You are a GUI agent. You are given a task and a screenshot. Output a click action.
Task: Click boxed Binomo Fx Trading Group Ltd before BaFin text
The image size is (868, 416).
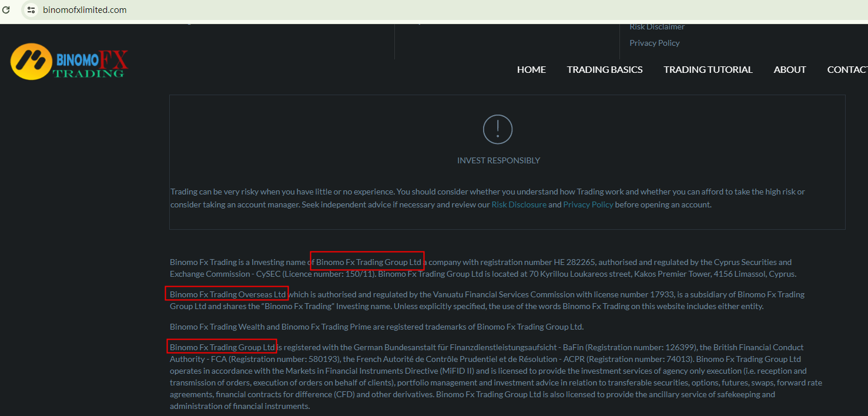click(x=222, y=347)
